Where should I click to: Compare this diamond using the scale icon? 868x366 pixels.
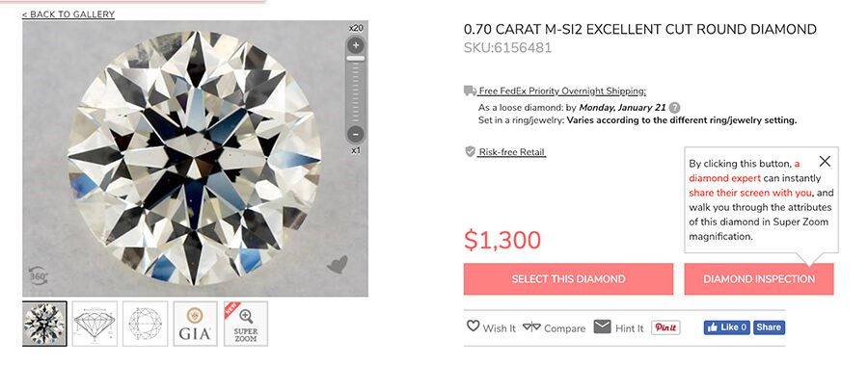pos(554,327)
